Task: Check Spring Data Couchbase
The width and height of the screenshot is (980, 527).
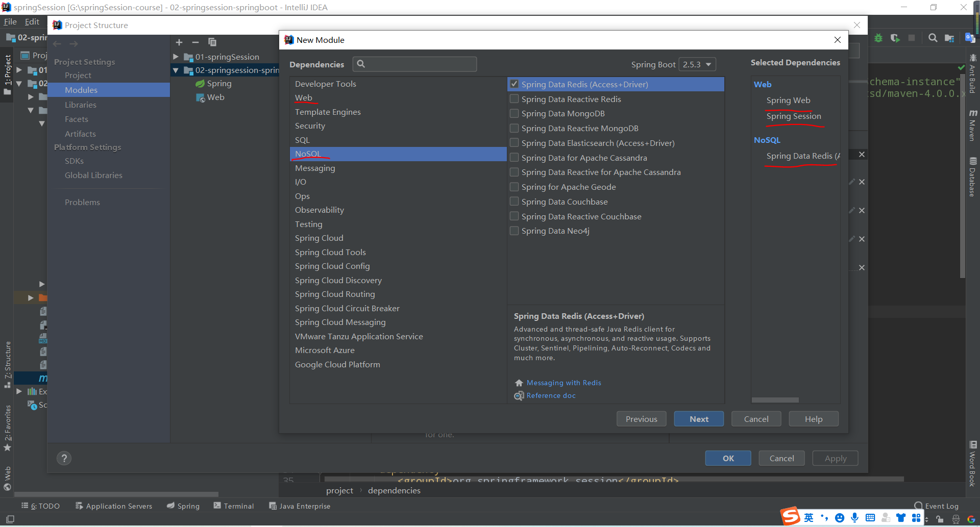Action: 514,202
